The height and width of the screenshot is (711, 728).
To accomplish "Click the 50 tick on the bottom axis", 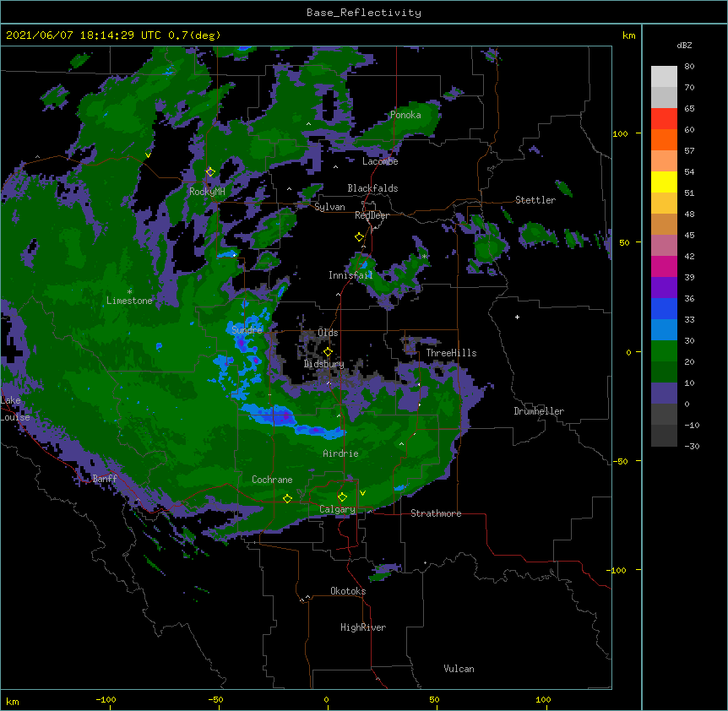I will click(434, 699).
